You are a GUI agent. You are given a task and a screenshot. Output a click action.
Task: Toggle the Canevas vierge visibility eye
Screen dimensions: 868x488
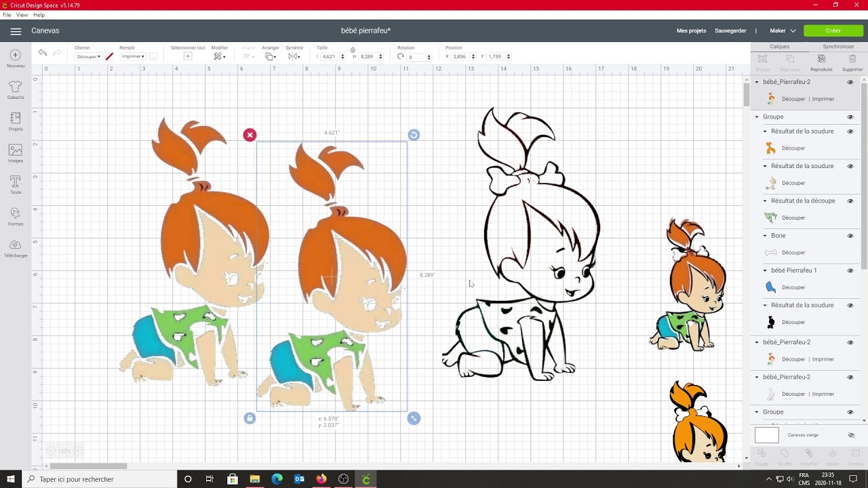coord(851,435)
